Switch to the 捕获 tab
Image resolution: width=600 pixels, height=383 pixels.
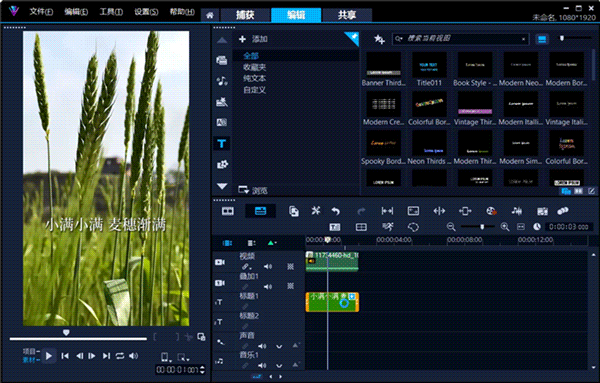245,15
